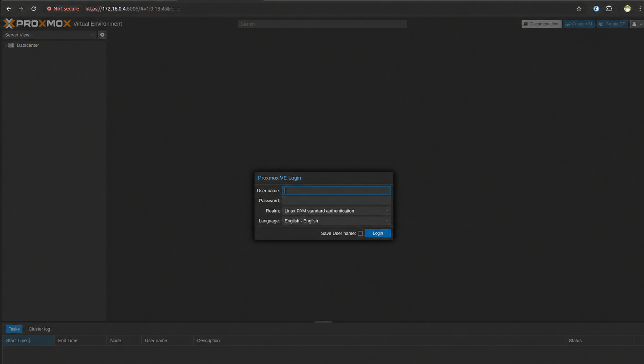The height and width of the screenshot is (364, 644).
Task: Focus the Password field
Action: [x=336, y=201]
